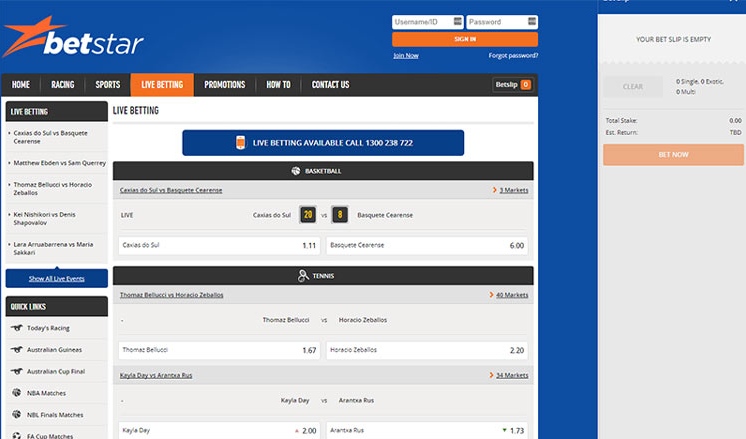The image size is (746, 439).
Task: Open the 3 Markets link for basketball
Action: pyautogui.click(x=514, y=190)
